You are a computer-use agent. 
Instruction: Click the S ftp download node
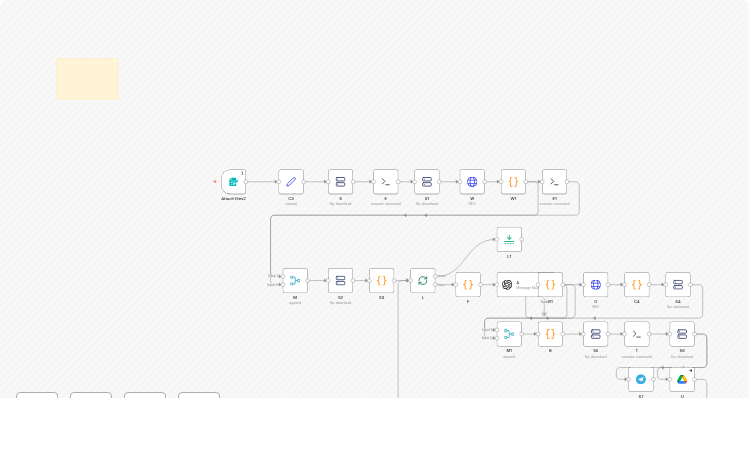point(340,182)
